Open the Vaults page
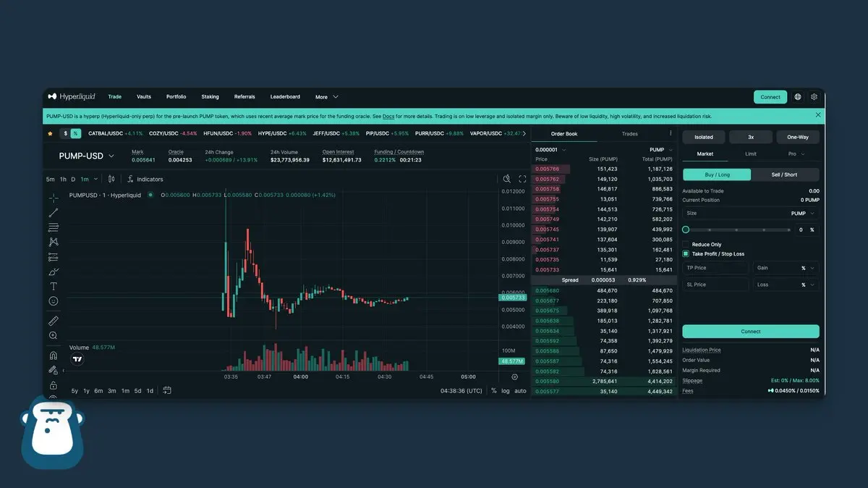 pos(144,97)
